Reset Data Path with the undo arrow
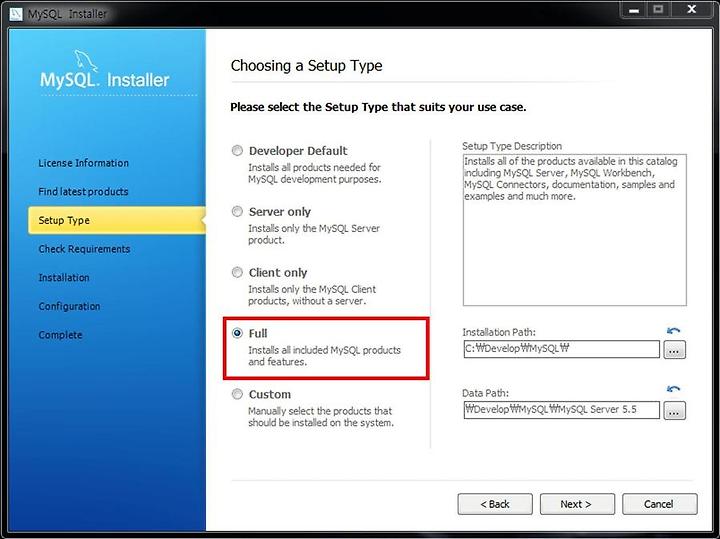This screenshot has width=720, height=539. (673, 389)
